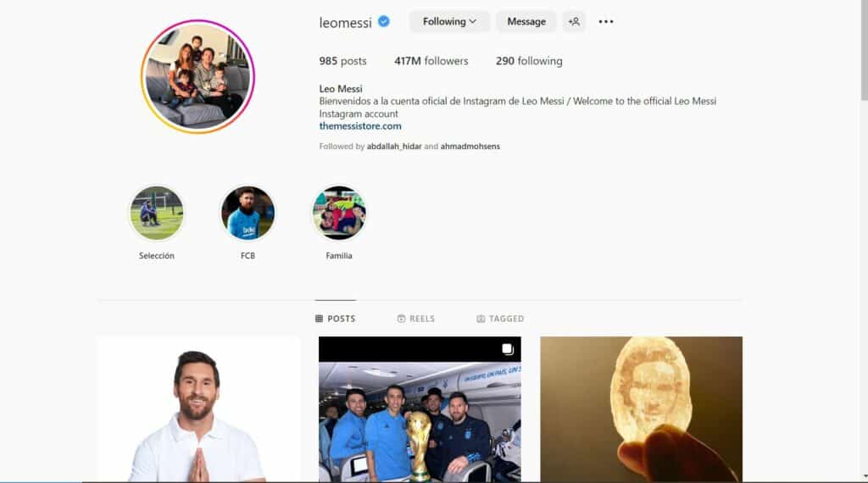Click the Message button
The image size is (868, 483).
pos(526,21)
